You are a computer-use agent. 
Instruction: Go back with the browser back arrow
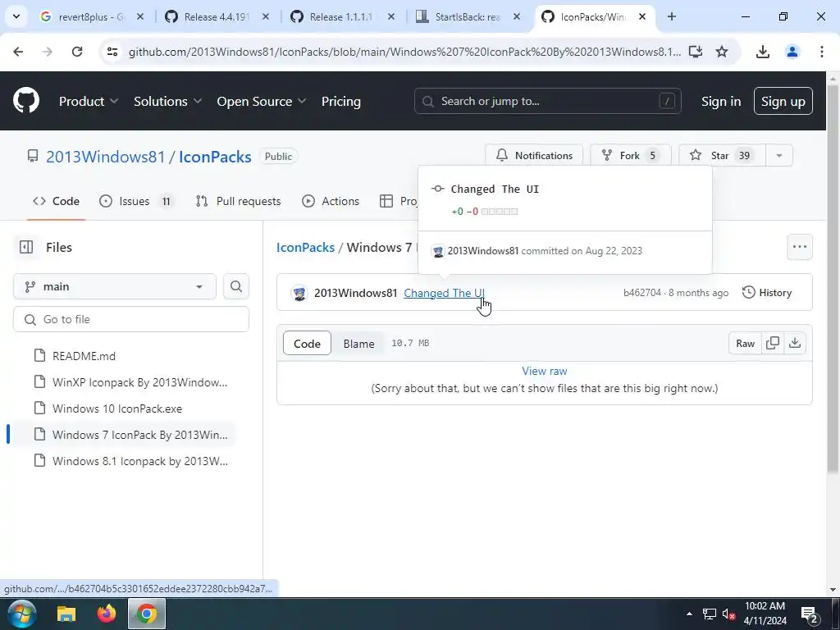click(18, 52)
